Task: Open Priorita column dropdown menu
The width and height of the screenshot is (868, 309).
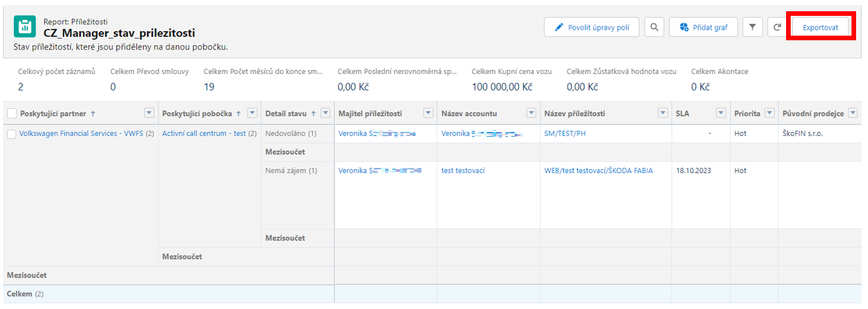Action: pos(770,114)
